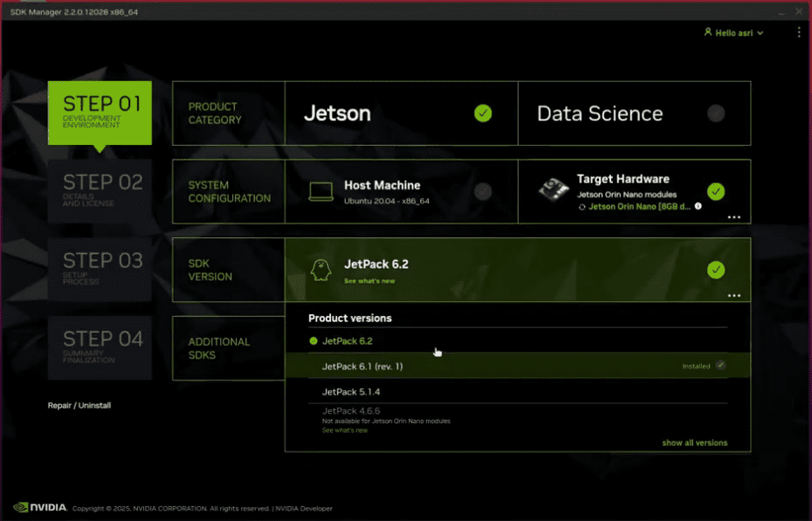Open the three-dot menu at top right
Viewport: 812px width, 521px height.
[799, 31]
